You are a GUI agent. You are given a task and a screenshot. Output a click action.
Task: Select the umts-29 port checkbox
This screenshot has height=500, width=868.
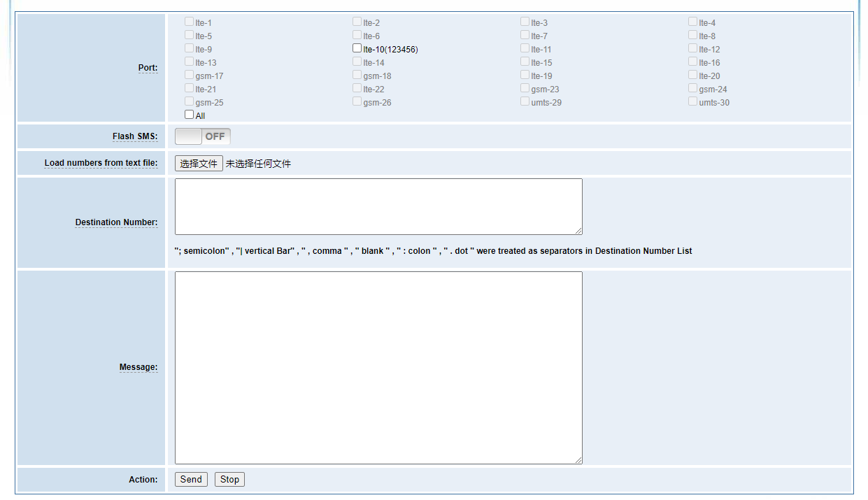525,101
